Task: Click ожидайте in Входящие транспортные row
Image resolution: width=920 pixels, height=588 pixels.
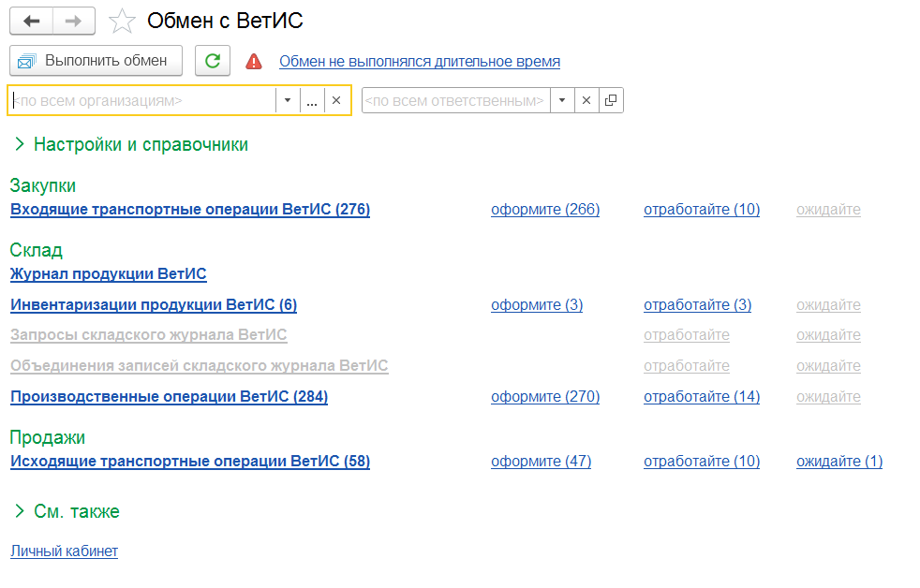Action: tap(828, 210)
